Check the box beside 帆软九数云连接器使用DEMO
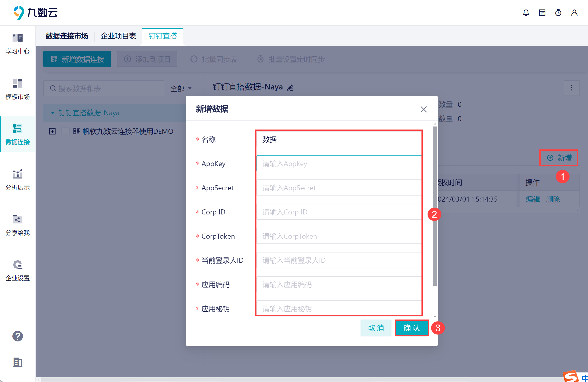The width and height of the screenshot is (588, 382). point(66,131)
